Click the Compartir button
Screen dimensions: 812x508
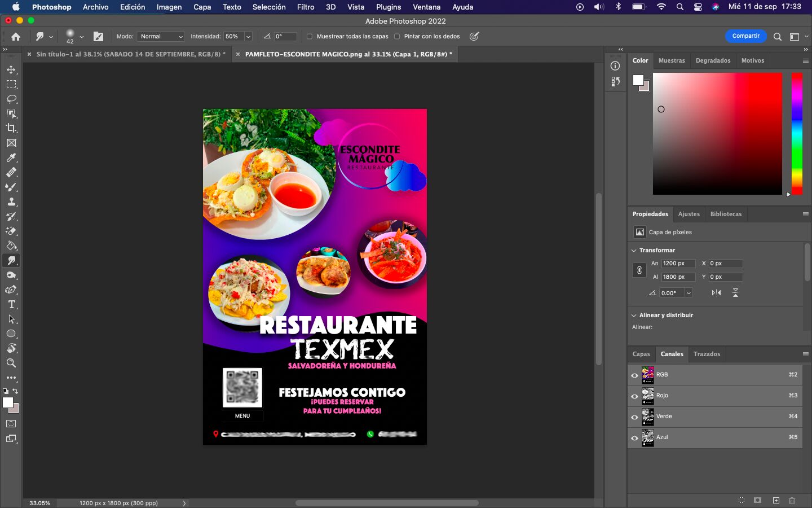click(745, 36)
